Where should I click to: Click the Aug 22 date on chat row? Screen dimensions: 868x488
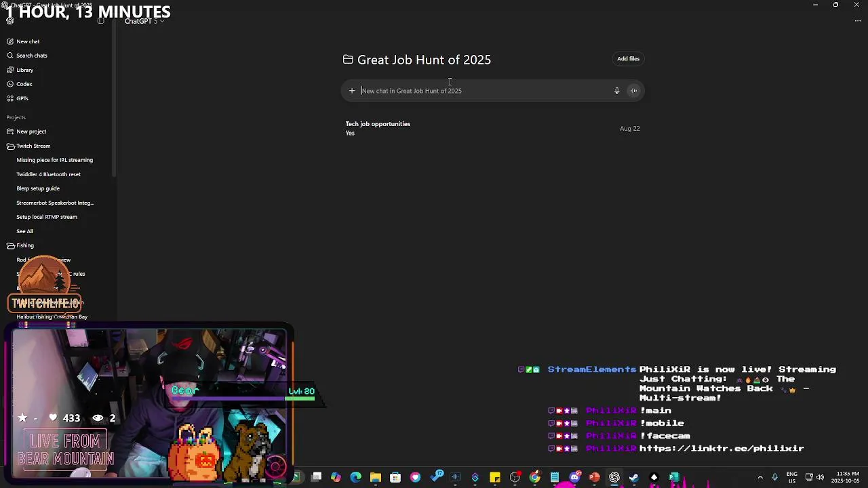[x=629, y=129]
